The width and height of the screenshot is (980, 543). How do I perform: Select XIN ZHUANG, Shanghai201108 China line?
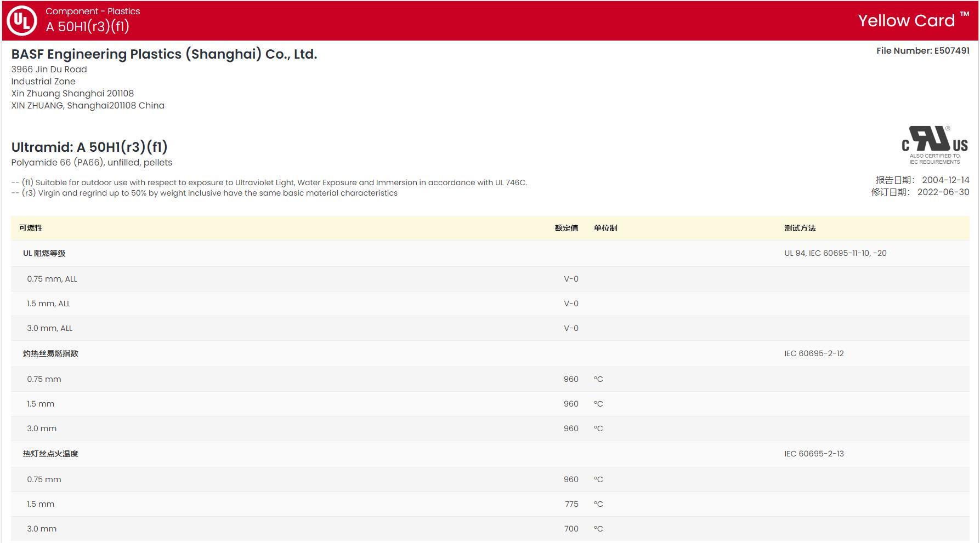coord(88,106)
